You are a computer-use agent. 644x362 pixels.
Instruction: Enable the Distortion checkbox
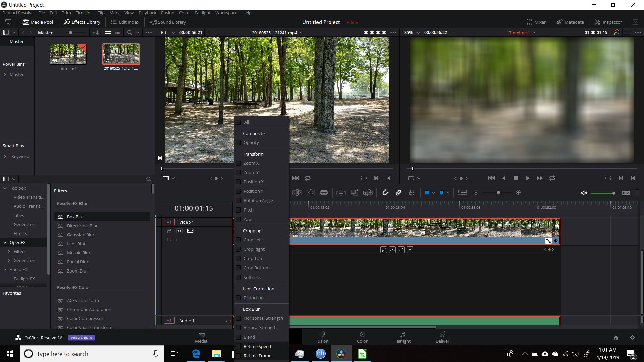click(x=238, y=298)
